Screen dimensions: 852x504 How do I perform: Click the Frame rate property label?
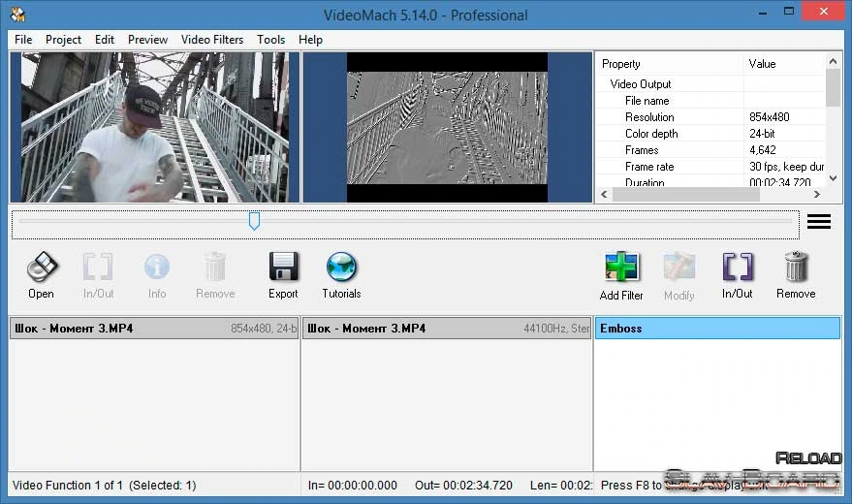(649, 167)
